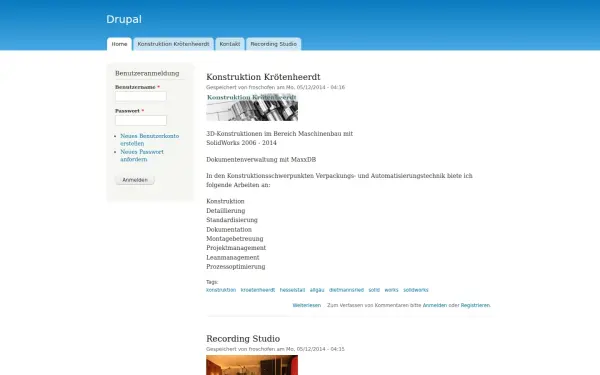Select the 'Prozessoptimierung' list line
This screenshot has height=375, width=600.
tap(236, 267)
